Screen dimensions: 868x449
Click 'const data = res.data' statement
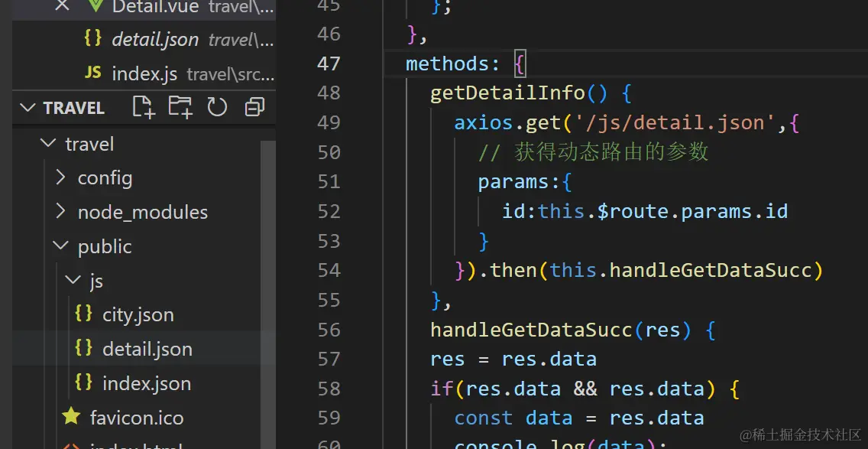coord(579,418)
